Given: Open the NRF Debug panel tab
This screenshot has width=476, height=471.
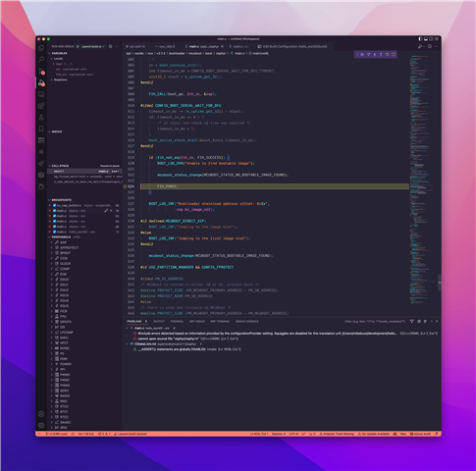Looking at the screenshot, I should tap(197, 322).
